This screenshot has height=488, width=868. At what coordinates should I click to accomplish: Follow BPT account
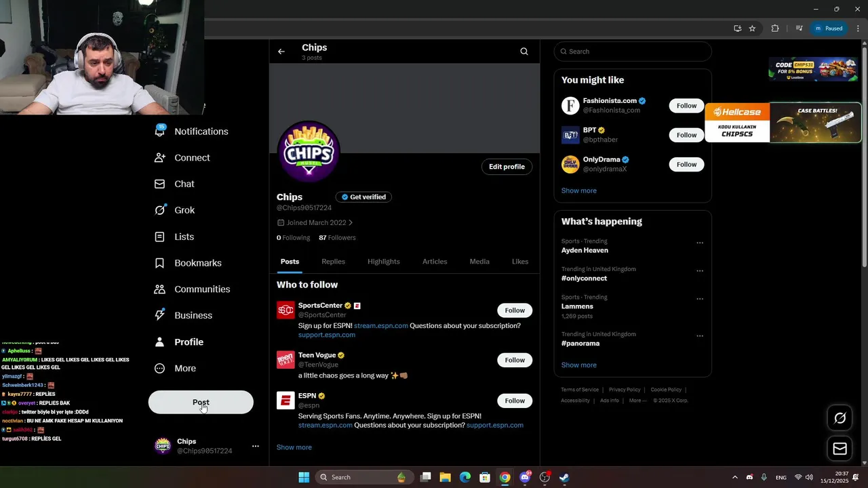pos(686,135)
